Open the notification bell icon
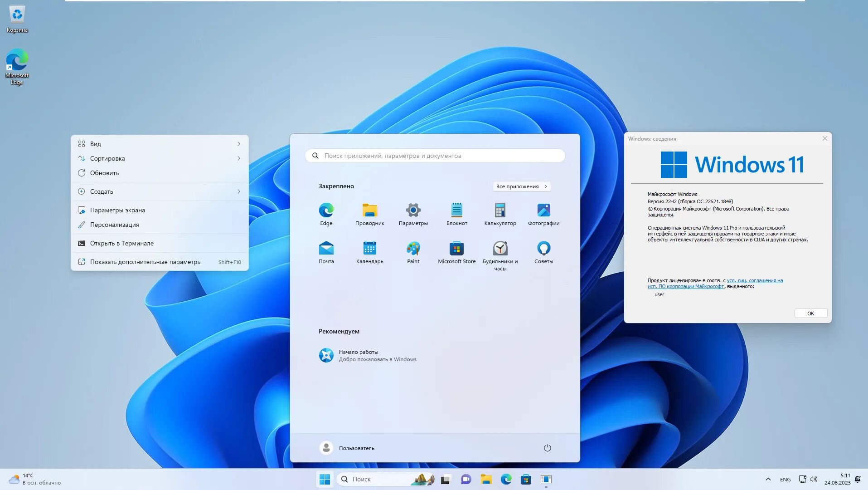This screenshot has width=868, height=490. click(858, 479)
